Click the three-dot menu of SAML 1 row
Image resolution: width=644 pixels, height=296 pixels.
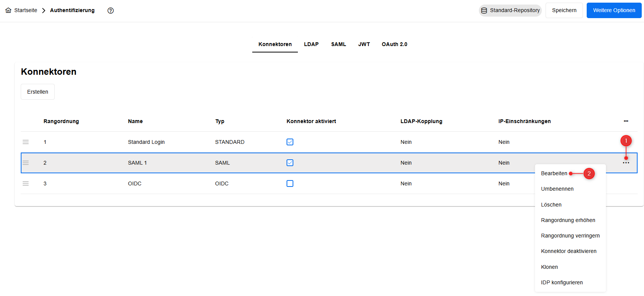click(626, 163)
